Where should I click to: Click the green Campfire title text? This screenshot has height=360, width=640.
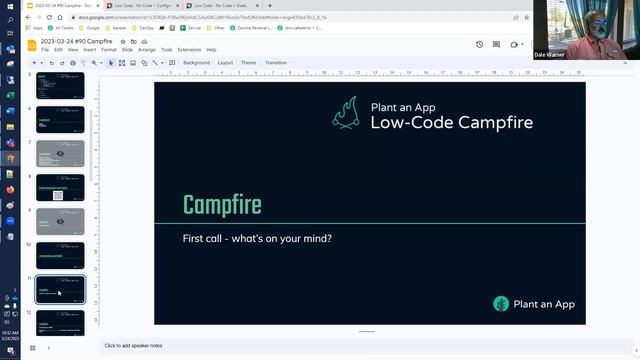click(222, 205)
